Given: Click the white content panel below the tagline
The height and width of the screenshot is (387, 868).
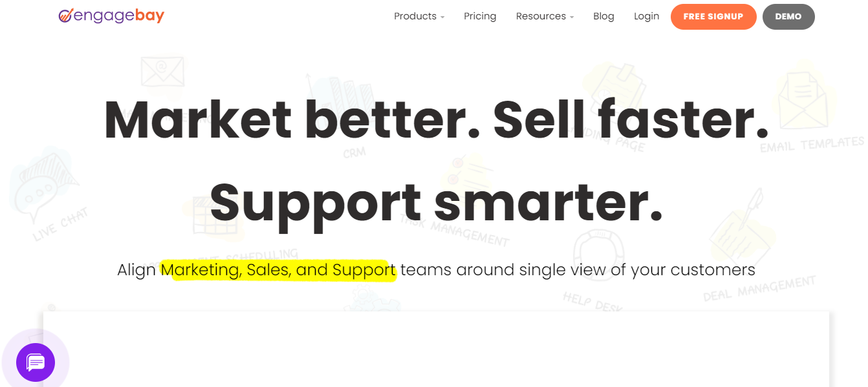Looking at the screenshot, I should tap(436, 349).
